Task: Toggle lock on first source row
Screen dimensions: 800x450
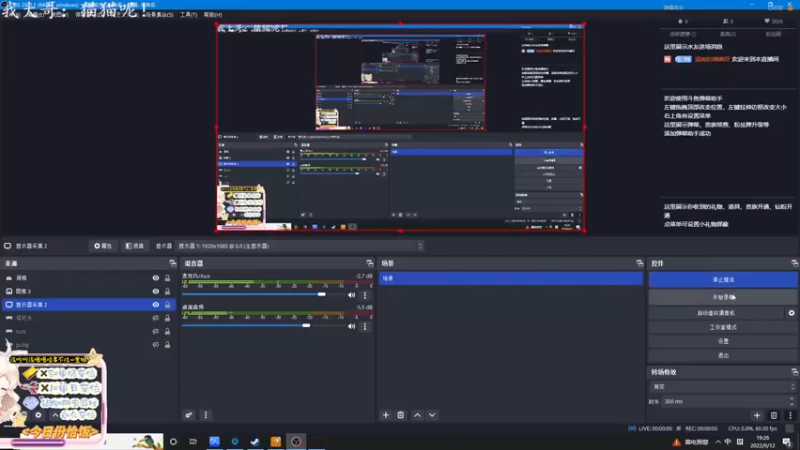Action: [x=167, y=278]
